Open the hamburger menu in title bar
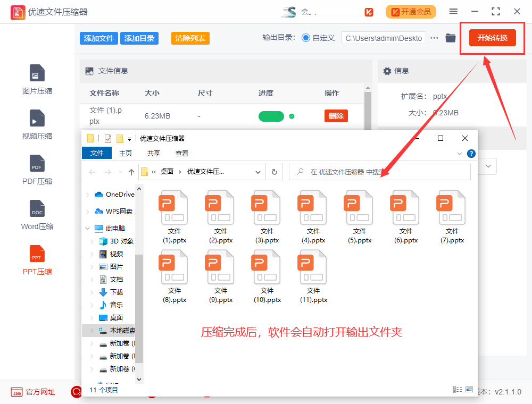This screenshot has height=404, width=532. [453, 12]
